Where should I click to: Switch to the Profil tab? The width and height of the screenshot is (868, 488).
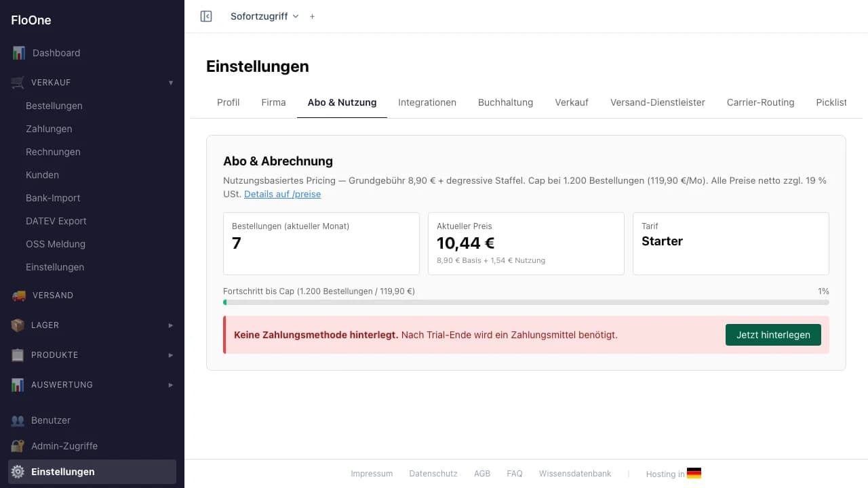(229, 102)
